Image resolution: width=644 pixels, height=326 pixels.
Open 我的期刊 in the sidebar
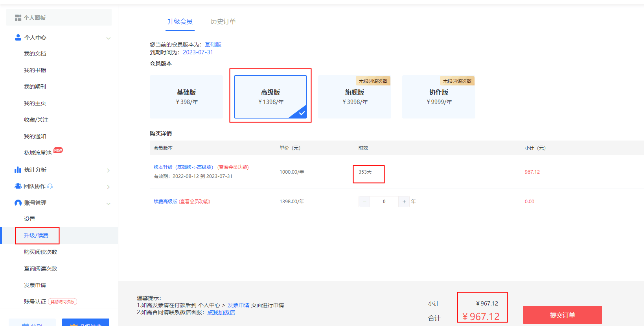(35, 87)
